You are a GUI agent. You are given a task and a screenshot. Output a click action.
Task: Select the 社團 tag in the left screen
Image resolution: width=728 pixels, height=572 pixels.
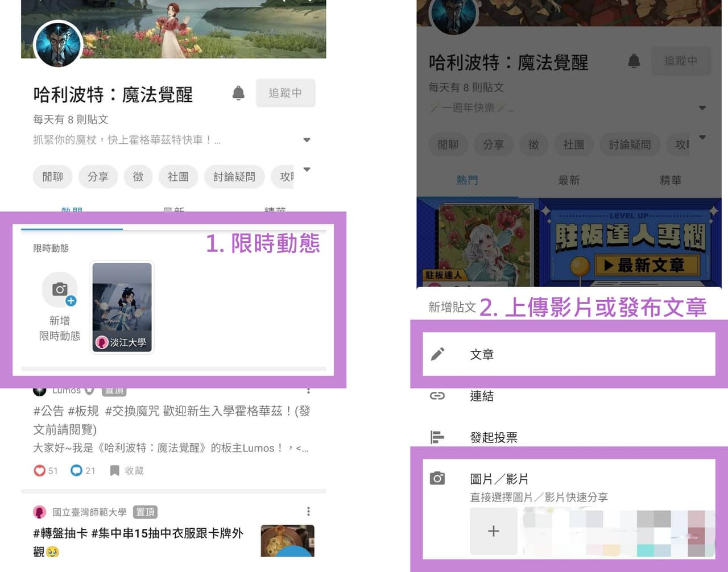pos(178,177)
